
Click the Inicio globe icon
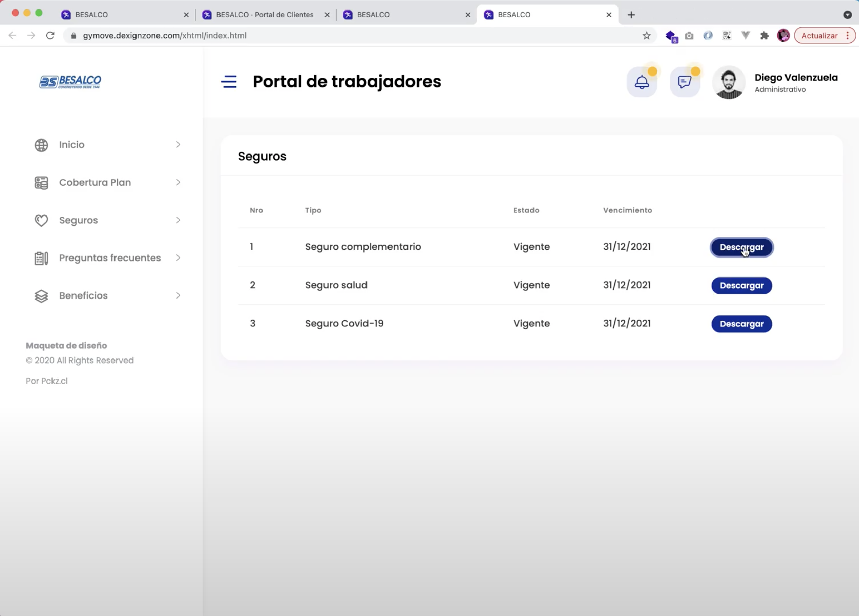41,145
